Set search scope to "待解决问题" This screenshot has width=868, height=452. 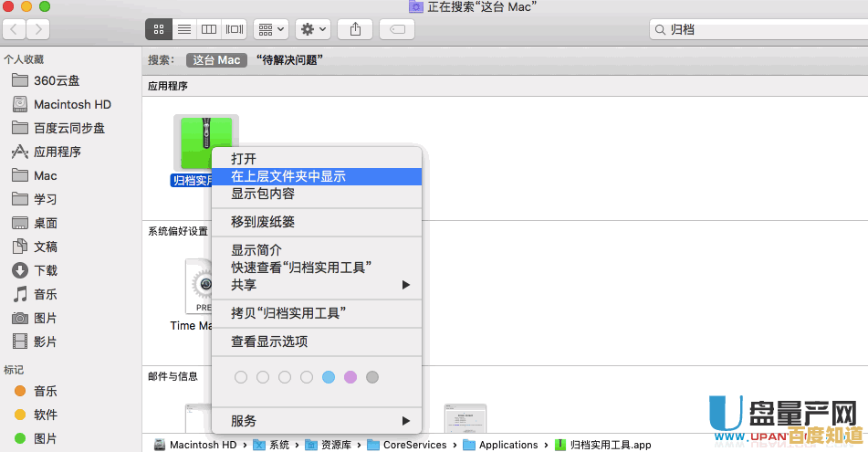(x=290, y=60)
